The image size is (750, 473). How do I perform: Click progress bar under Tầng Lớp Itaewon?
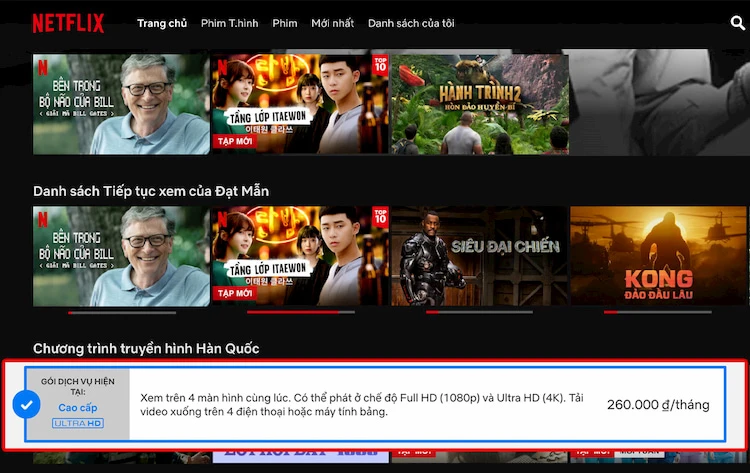coord(301,312)
